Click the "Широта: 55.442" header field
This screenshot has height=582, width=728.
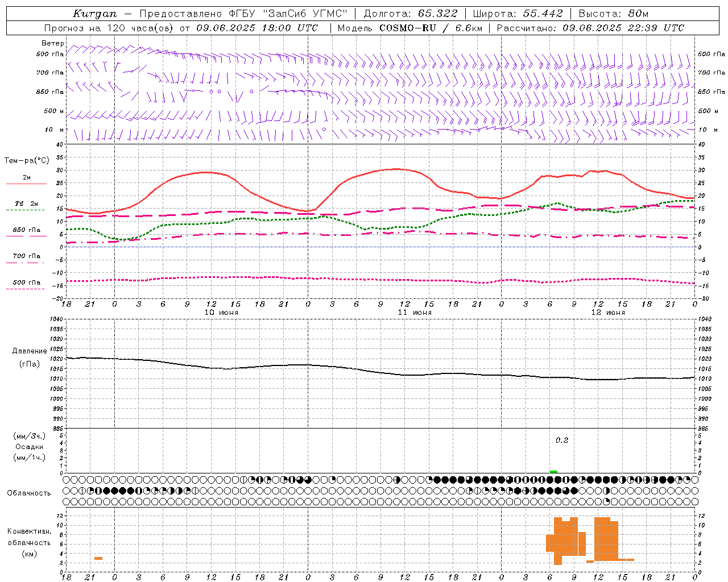(x=518, y=14)
